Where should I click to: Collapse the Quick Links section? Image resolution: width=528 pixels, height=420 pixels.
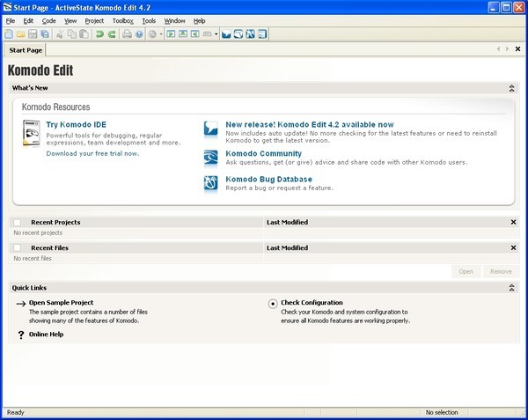512,288
